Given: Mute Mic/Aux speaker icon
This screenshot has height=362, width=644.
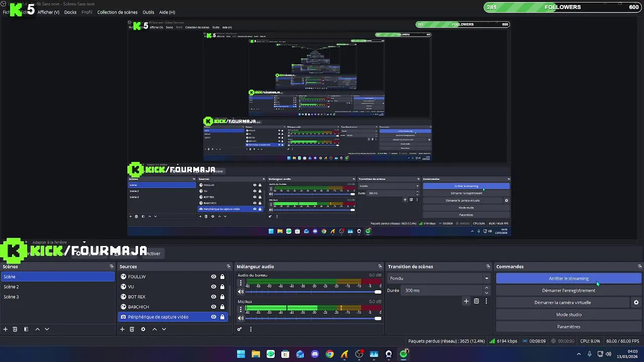Looking at the screenshot, I should coord(240,318).
